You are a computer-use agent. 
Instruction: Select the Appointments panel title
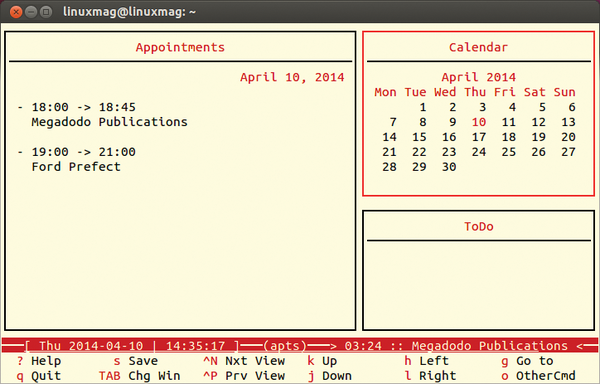click(180, 47)
